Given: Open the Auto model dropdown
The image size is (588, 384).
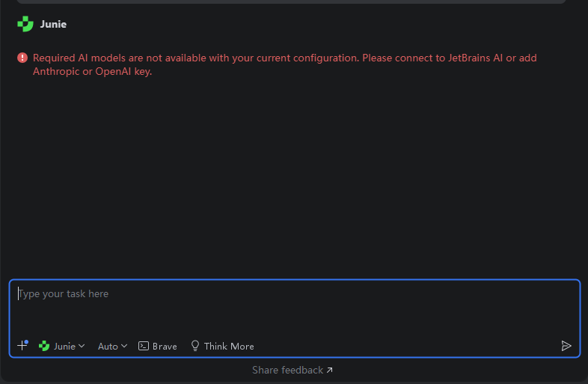Looking at the screenshot, I should coord(108,347).
